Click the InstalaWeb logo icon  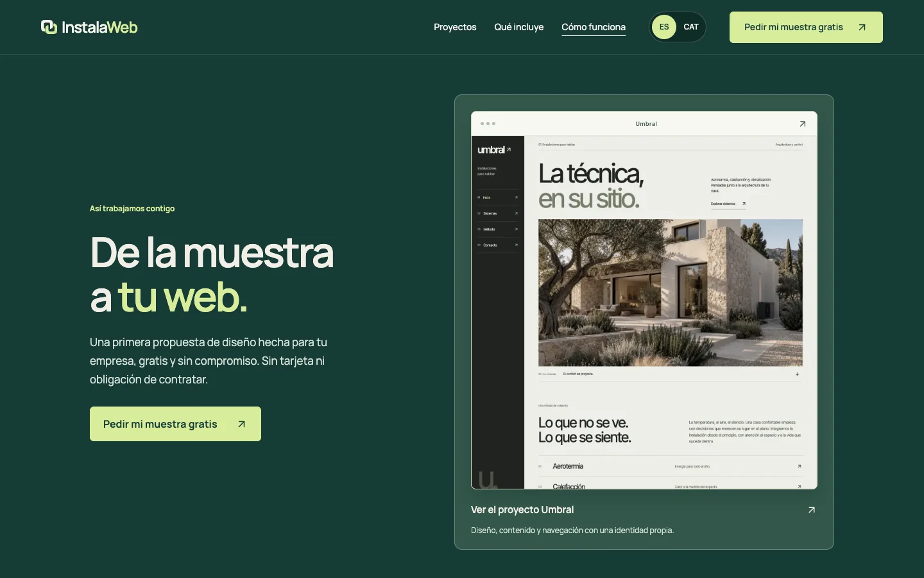[49, 27]
